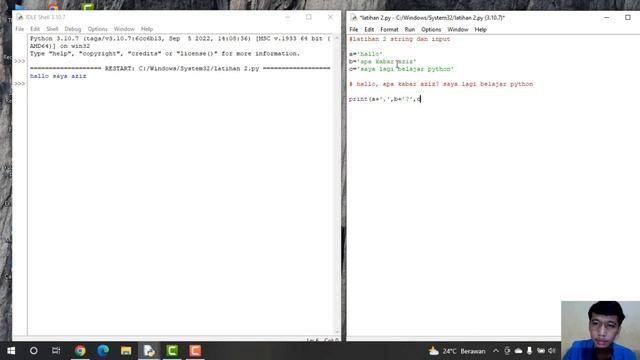Click the Windows Start button
The height and width of the screenshot is (360, 640).
pyautogui.click(x=11, y=351)
